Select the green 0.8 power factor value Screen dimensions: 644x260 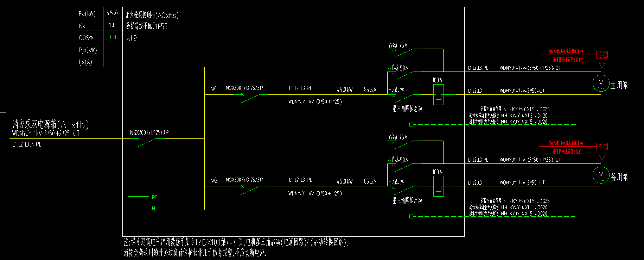(112, 37)
